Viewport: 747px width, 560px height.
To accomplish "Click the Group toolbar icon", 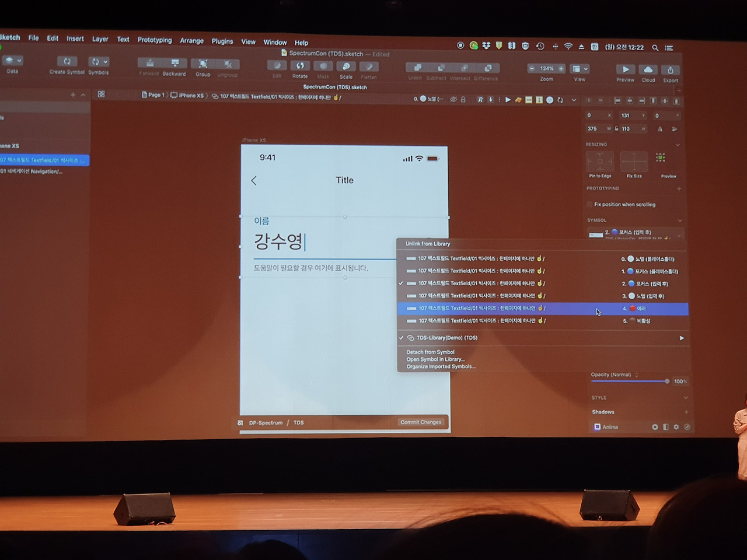I will (203, 64).
